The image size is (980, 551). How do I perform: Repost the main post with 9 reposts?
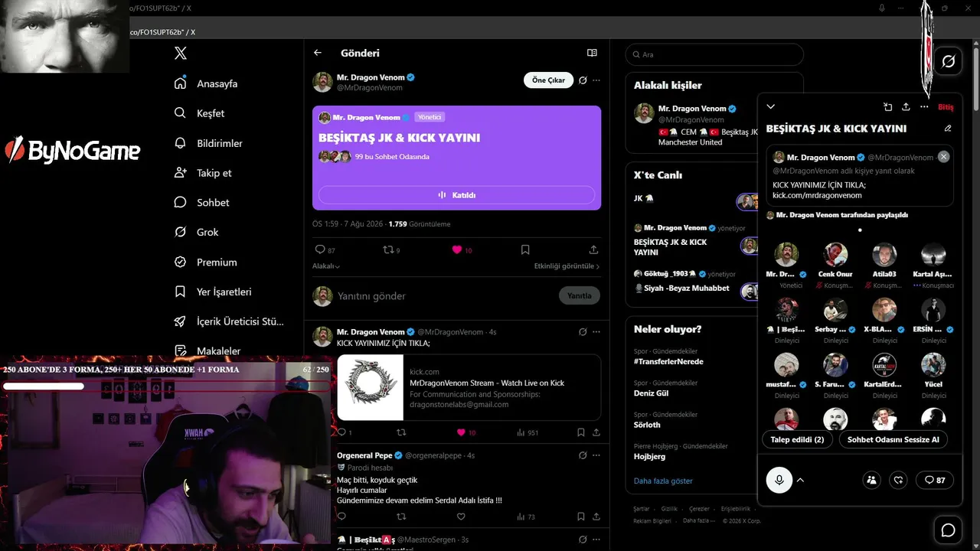pos(391,249)
